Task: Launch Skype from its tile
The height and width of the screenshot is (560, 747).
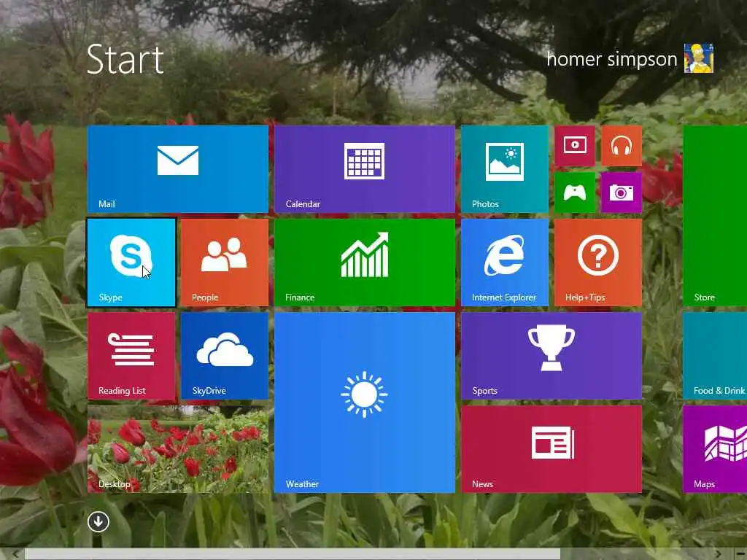Action: 131,262
